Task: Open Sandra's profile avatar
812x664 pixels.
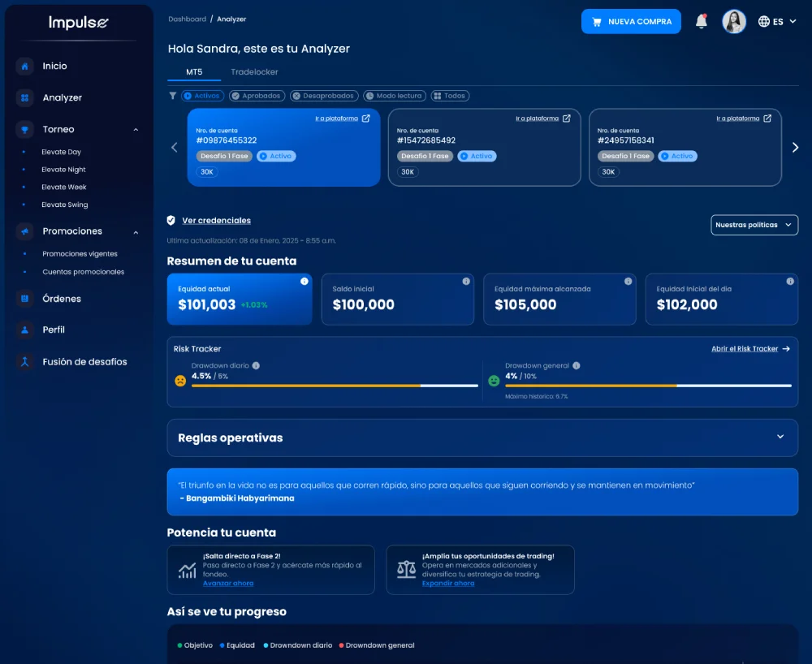Action: click(x=734, y=21)
